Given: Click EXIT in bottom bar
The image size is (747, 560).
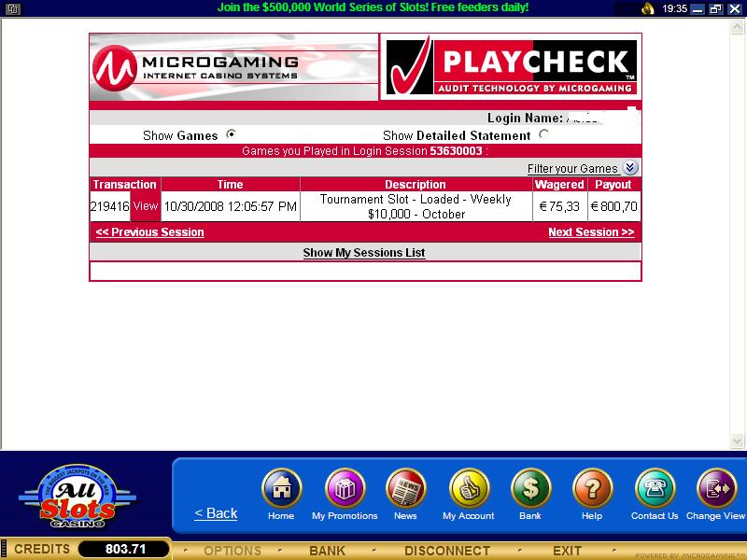Looking at the screenshot, I should 567,551.
